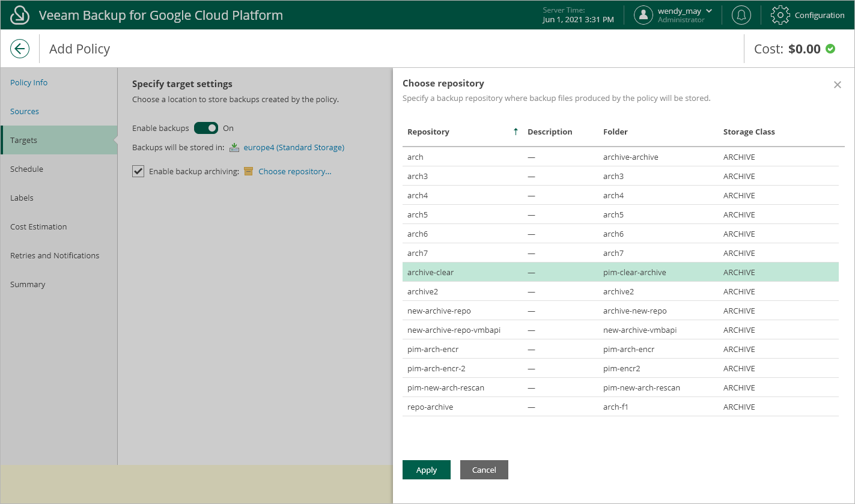Click the Veeam logo icon
This screenshot has height=504, width=855.
point(20,15)
